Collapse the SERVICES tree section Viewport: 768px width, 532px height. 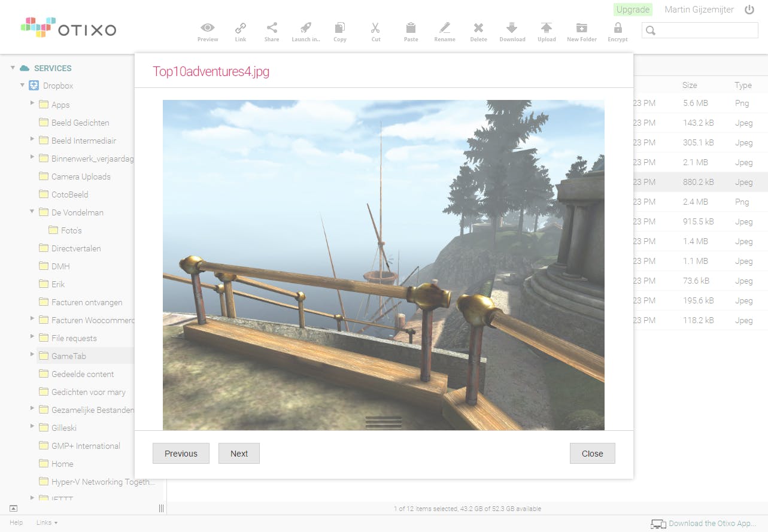[x=13, y=68]
